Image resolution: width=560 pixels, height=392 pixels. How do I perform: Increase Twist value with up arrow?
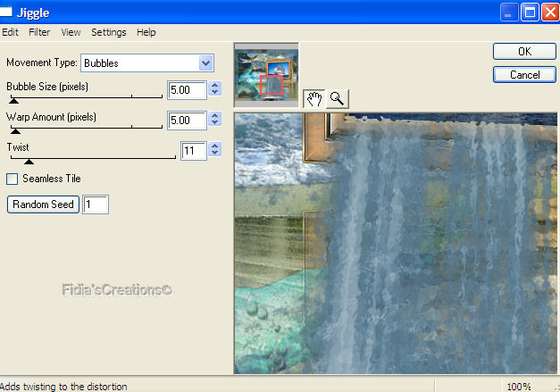tap(214, 146)
